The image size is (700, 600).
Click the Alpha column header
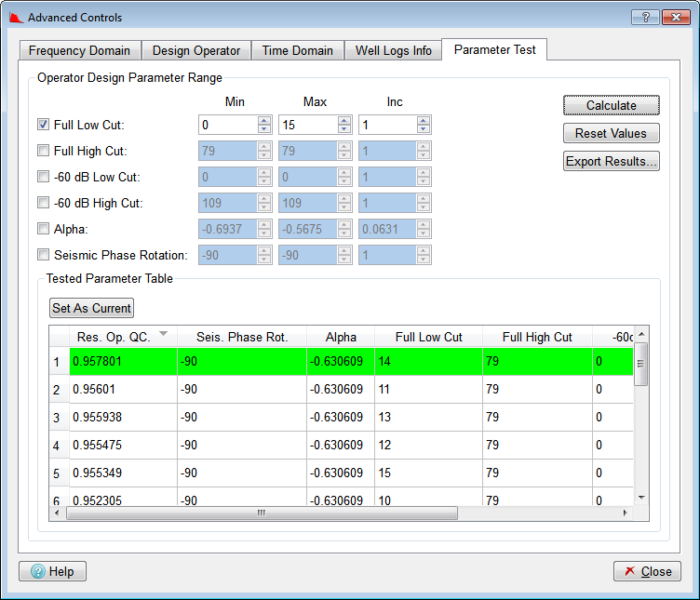point(341,337)
